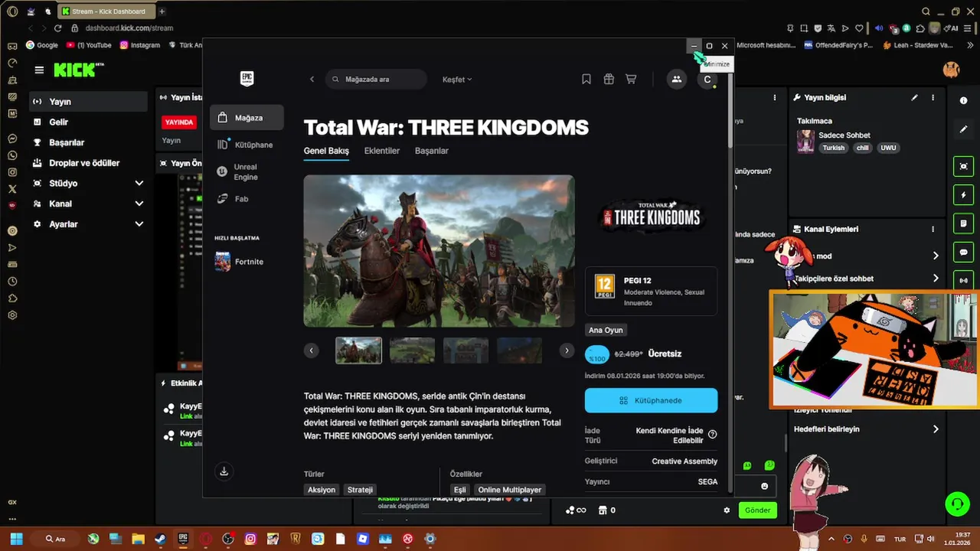Click the green Gönder chat button
980x551 pixels.
click(x=757, y=510)
